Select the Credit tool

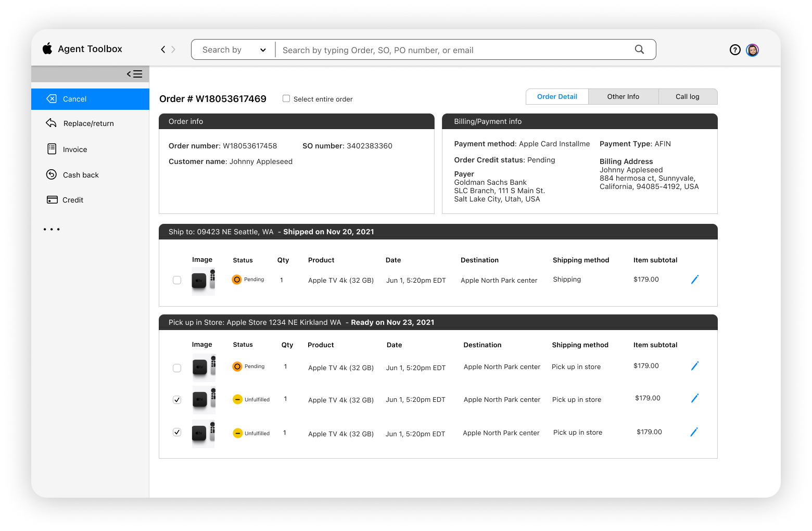point(73,199)
